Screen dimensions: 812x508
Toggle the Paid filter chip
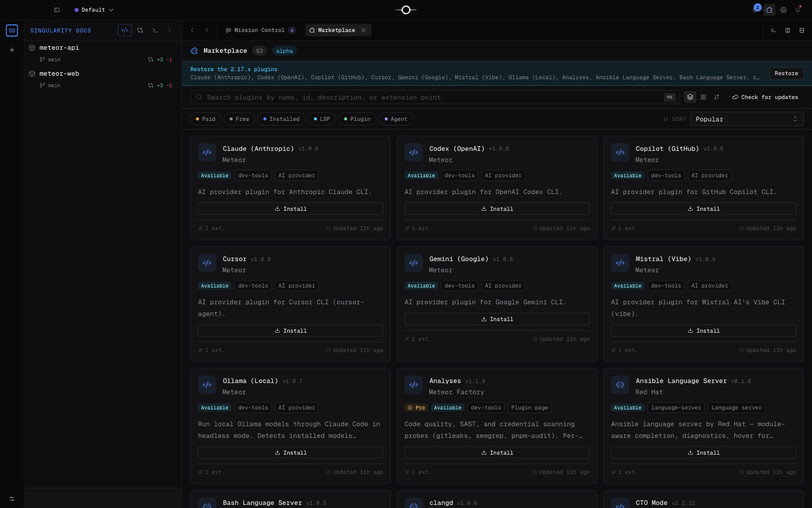pyautogui.click(x=206, y=119)
